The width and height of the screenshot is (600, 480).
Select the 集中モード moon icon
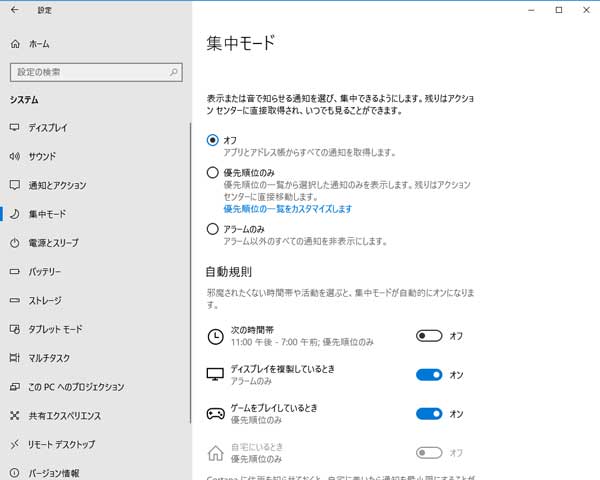(x=15, y=214)
